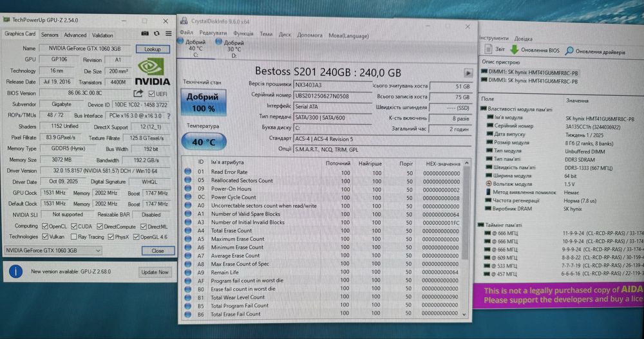Open the Мова(Language) menu

click(x=348, y=36)
